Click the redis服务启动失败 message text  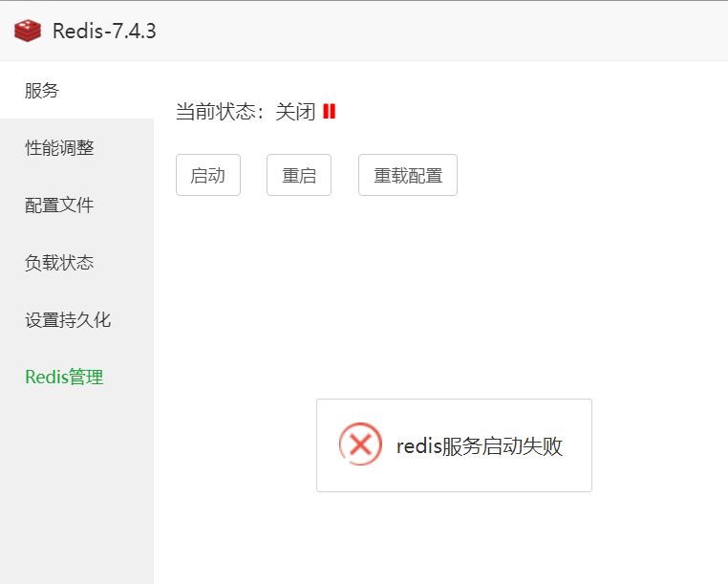click(480, 446)
